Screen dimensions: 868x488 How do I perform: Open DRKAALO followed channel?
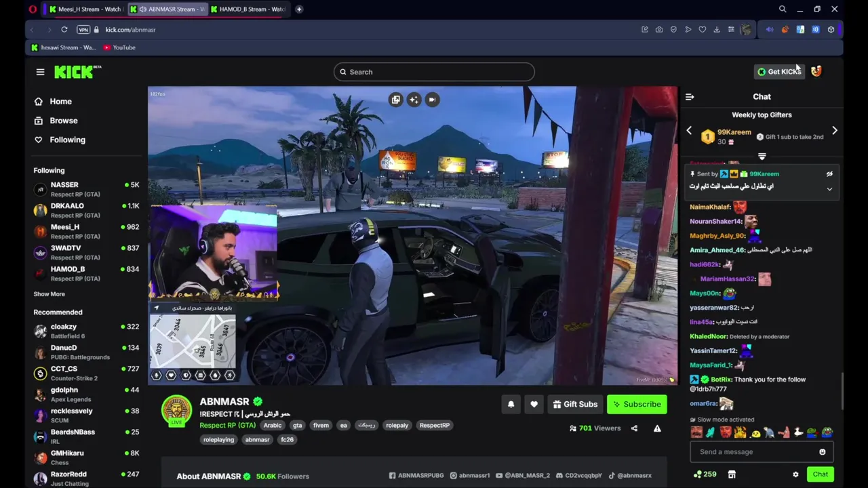pyautogui.click(x=86, y=210)
